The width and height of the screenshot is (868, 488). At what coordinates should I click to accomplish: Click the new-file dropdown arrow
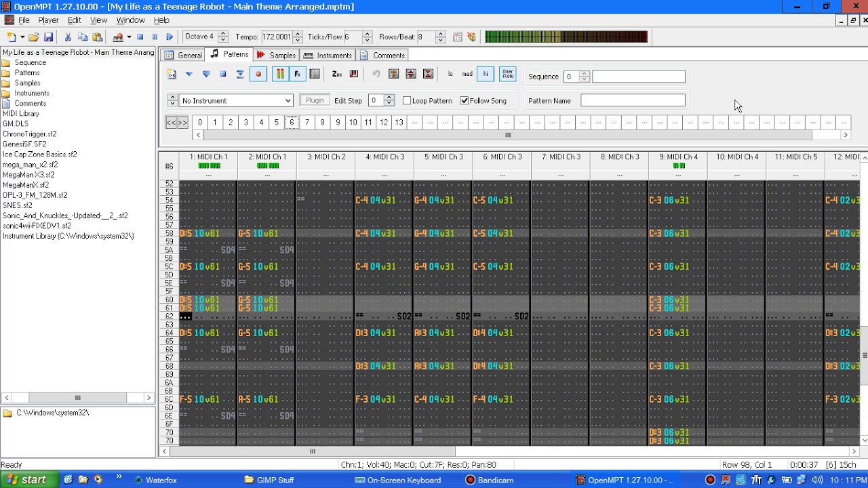point(22,37)
